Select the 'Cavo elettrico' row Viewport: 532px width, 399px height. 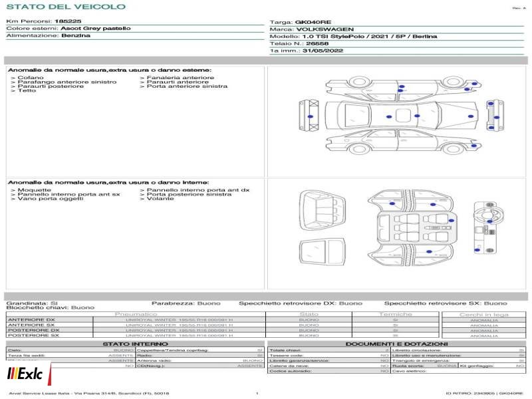pyautogui.click(x=458, y=371)
